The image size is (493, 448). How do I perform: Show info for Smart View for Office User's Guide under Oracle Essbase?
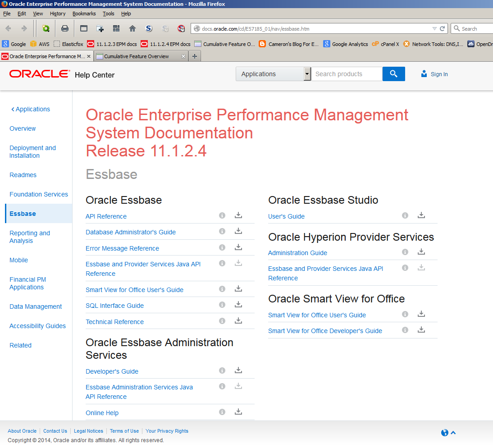pyautogui.click(x=222, y=289)
